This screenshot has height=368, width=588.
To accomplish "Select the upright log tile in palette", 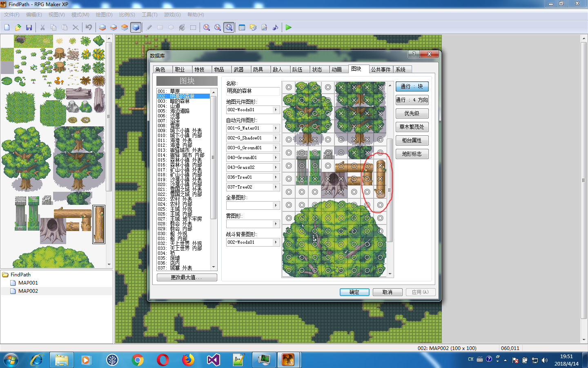I will pos(99,224).
